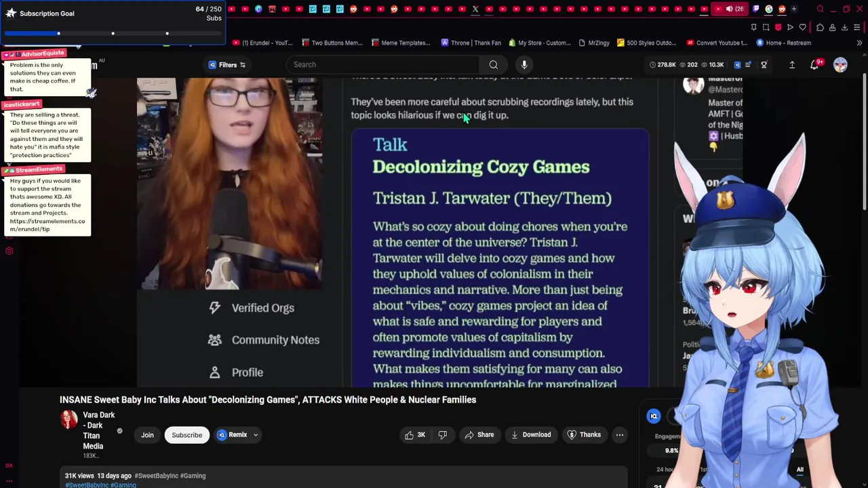Click the trophy icon near the stats

coord(764,64)
